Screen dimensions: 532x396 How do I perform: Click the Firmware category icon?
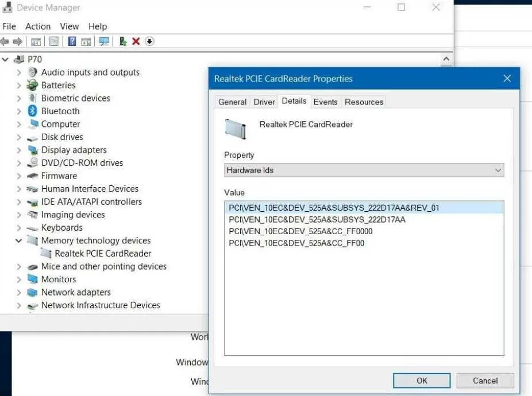pos(33,176)
